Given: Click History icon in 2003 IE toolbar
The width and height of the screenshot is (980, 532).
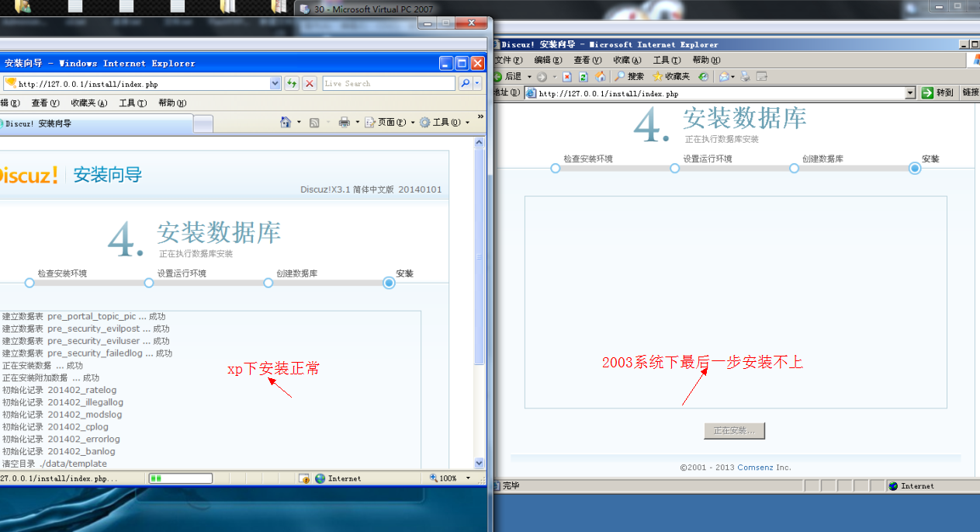Looking at the screenshot, I should pos(703,77).
